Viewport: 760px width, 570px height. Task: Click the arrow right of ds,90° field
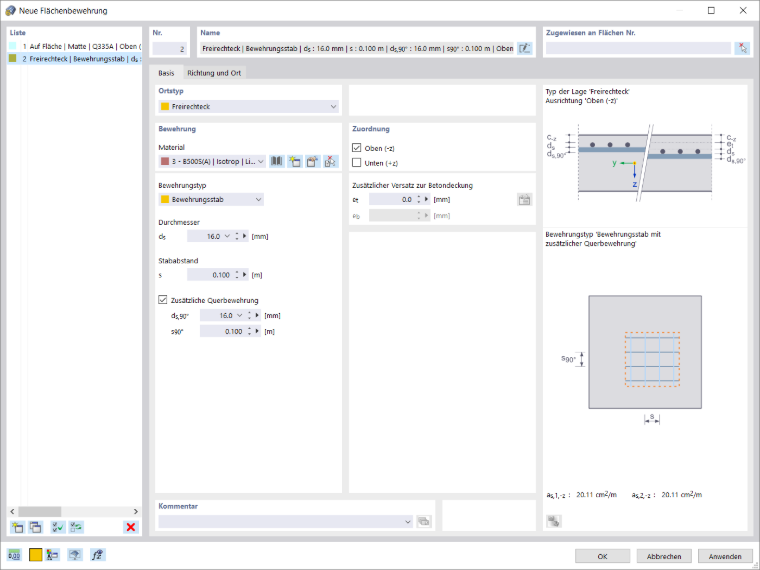(257, 316)
